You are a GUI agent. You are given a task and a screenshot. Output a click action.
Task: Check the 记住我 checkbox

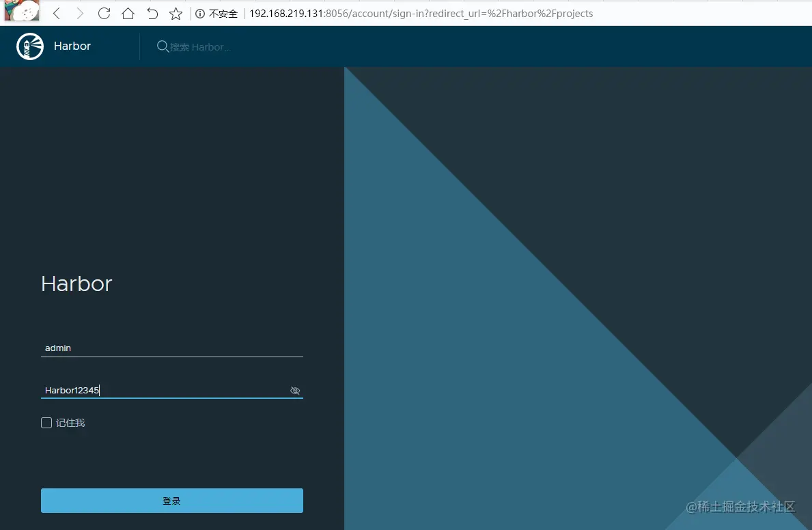pyautogui.click(x=46, y=423)
